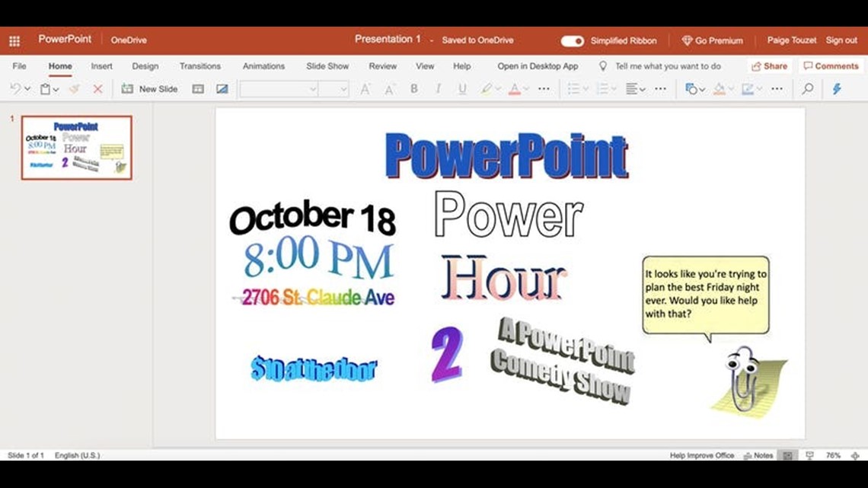Screen dimensions: 868x488
Task: Open more font options ellipsis
Action: coord(544,88)
